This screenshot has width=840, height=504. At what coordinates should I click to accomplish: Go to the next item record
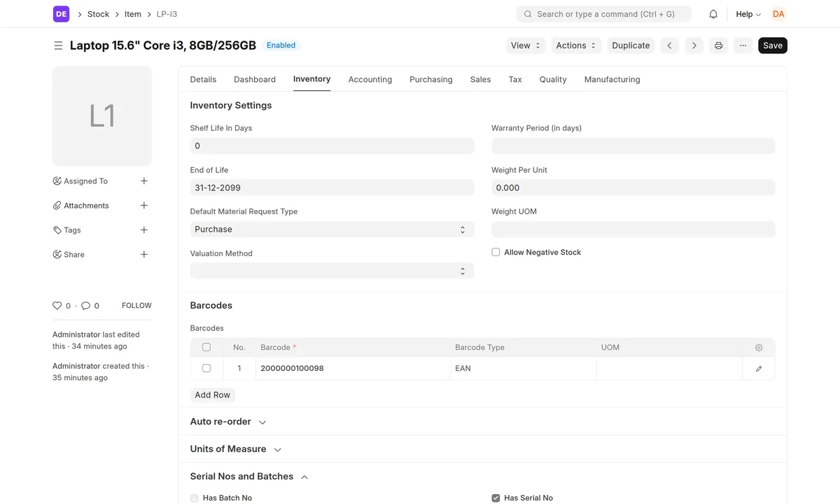click(694, 45)
